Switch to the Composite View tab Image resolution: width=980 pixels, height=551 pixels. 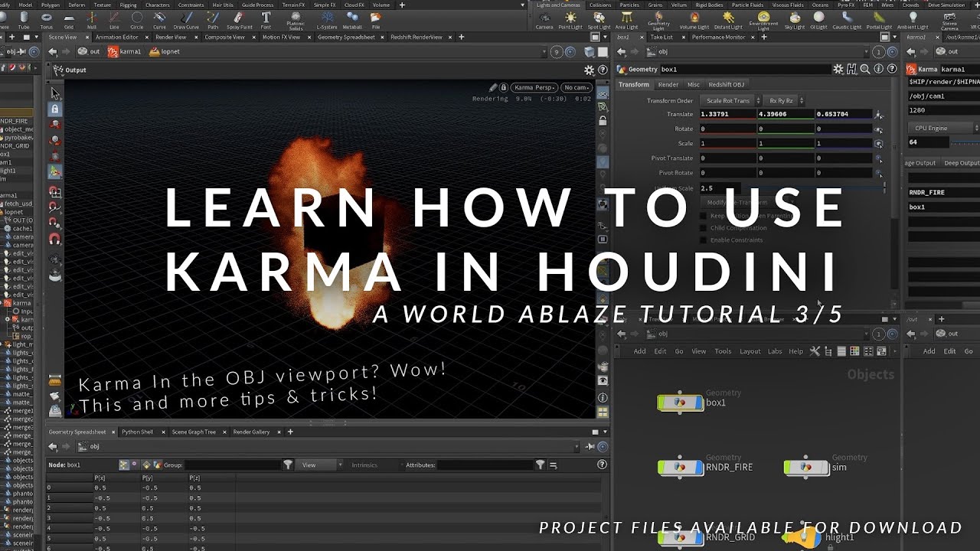(x=224, y=37)
